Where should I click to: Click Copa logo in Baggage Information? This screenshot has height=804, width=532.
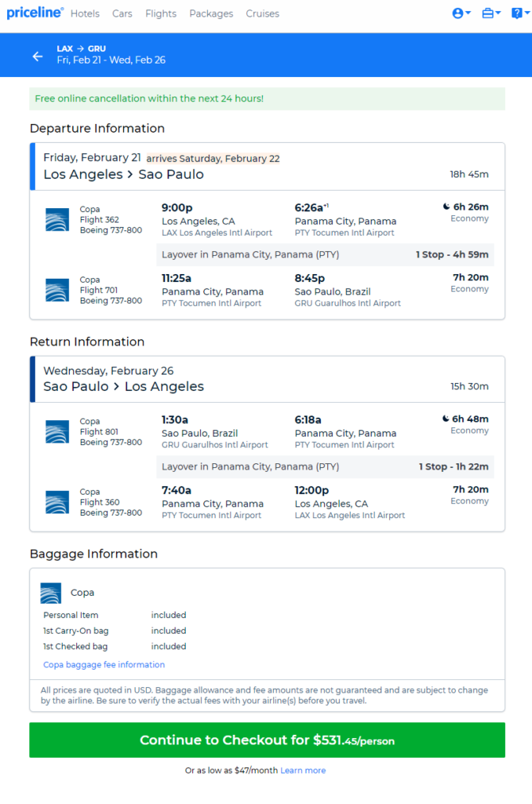point(51,593)
